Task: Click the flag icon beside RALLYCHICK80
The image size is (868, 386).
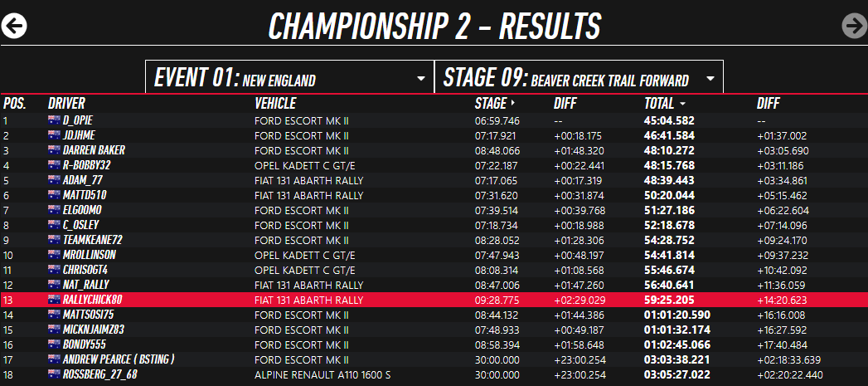Action: (55, 300)
